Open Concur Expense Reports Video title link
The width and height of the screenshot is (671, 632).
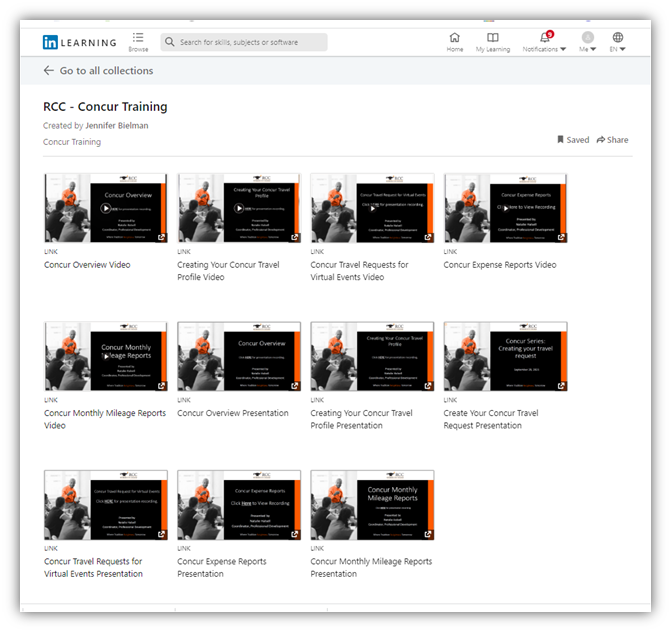pyautogui.click(x=500, y=265)
